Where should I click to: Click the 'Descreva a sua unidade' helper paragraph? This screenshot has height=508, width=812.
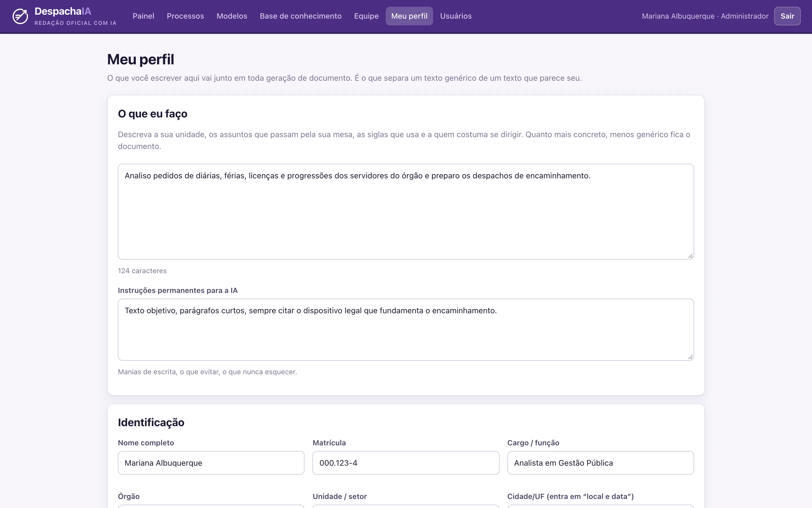(404, 140)
